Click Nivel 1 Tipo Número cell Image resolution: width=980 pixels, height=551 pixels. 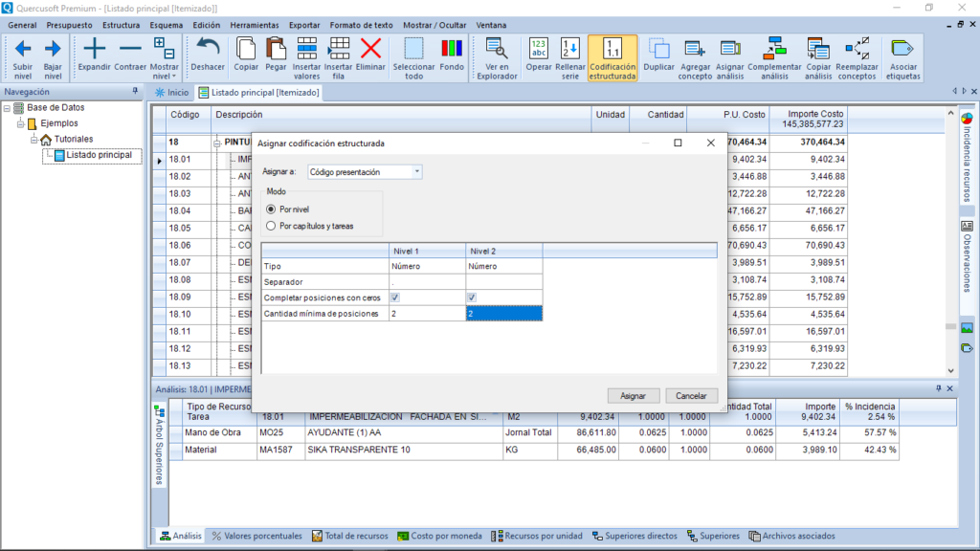click(x=427, y=266)
